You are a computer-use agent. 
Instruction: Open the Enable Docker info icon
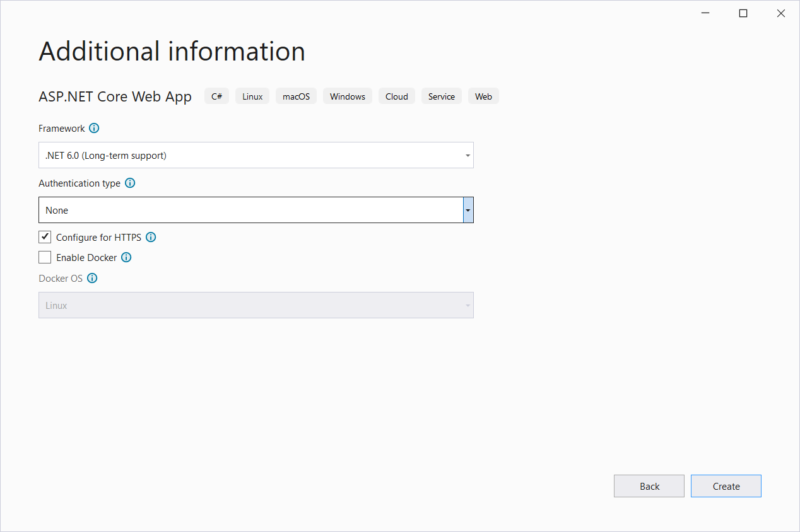pyautogui.click(x=126, y=257)
